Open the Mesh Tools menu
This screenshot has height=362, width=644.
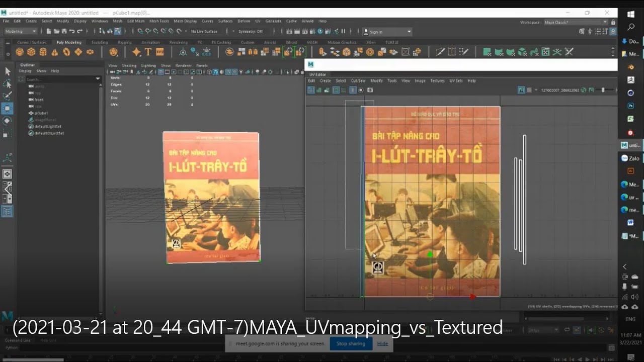(x=159, y=21)
